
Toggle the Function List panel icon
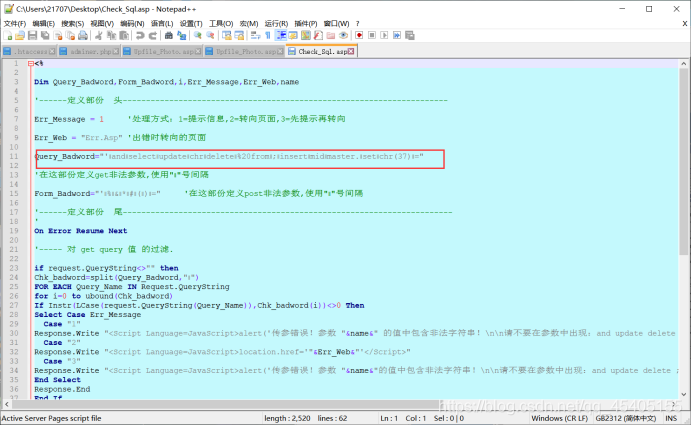[x=318, y=35]
